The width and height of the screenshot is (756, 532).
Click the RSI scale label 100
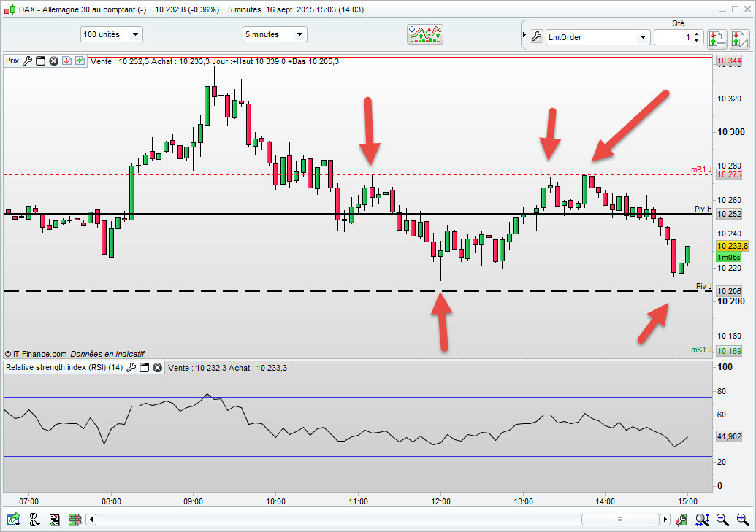(x=725, y=367)
